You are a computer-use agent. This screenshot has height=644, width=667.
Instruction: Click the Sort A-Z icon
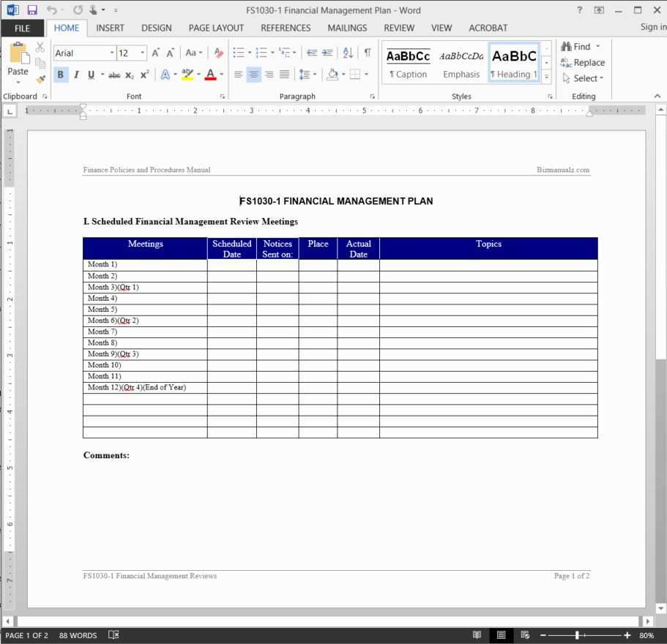point(348,53)
